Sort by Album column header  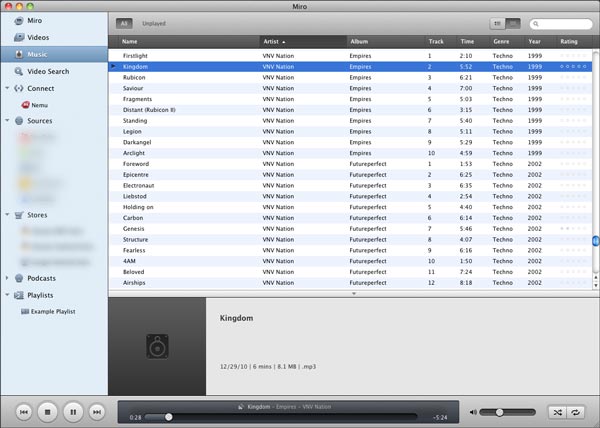point(386,41)
